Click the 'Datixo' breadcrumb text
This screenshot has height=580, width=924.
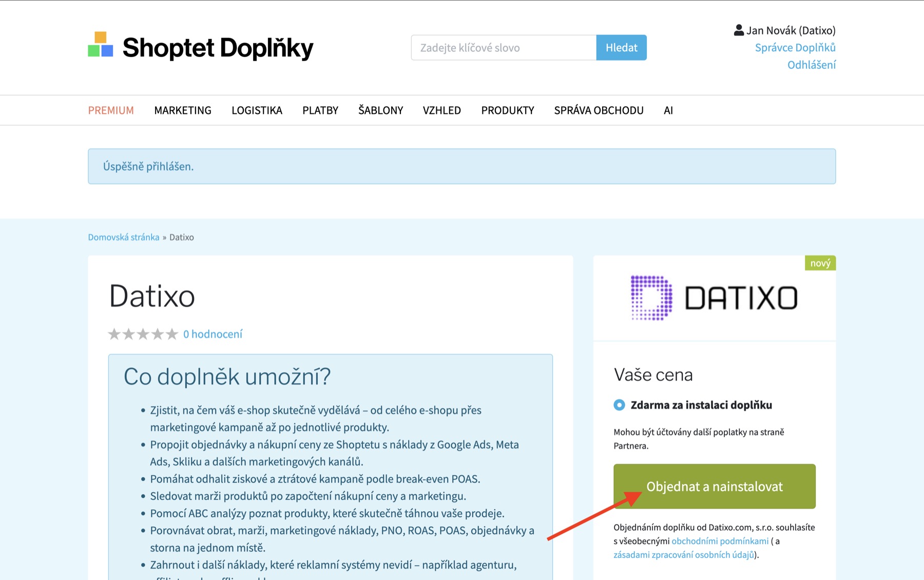click(x=182, y=237)
